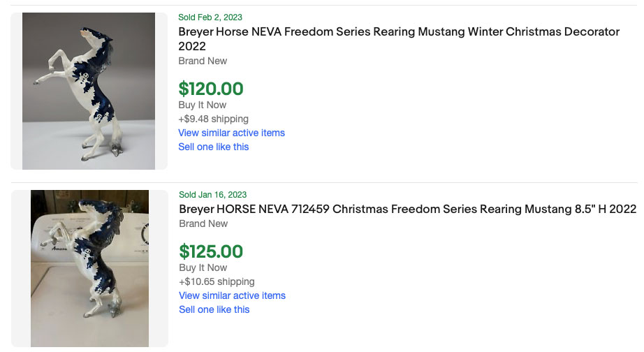Click 'Buy It Now' under the $125.00 price
The image size is (644, 352).
pos(203,267)
